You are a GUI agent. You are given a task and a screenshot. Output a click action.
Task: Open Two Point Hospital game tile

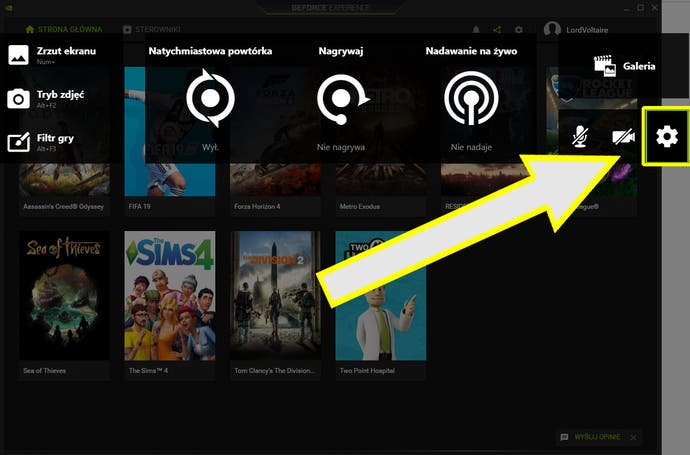(x=381, y=296)
